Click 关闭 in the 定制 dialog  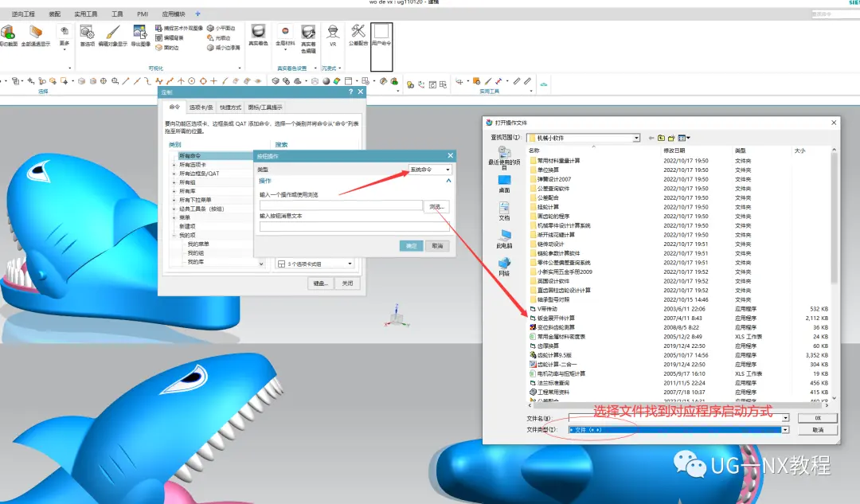click(x=348, y=283)
